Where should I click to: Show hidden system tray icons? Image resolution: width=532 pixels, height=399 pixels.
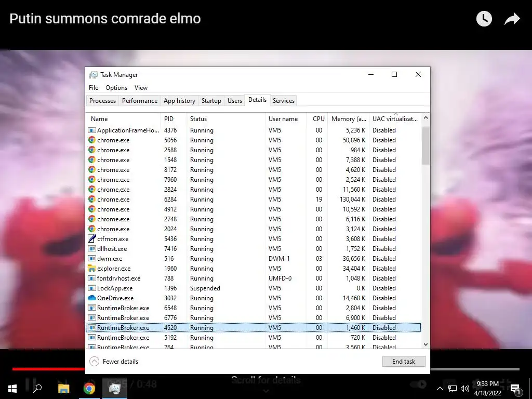pyautogui.click(x=440, y=389)
